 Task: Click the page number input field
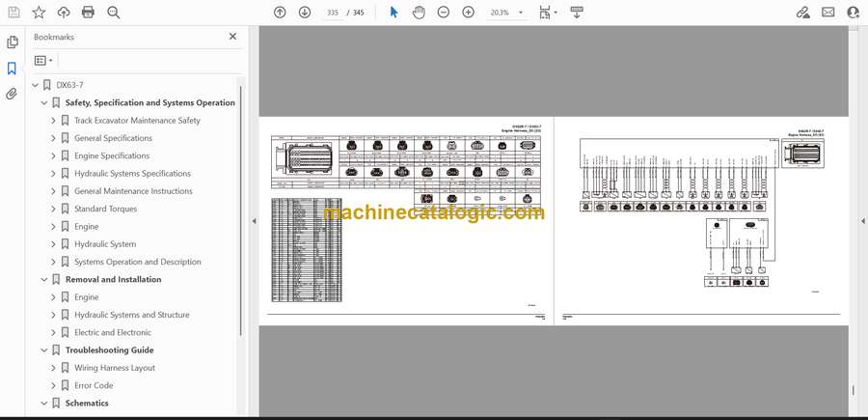333,14
